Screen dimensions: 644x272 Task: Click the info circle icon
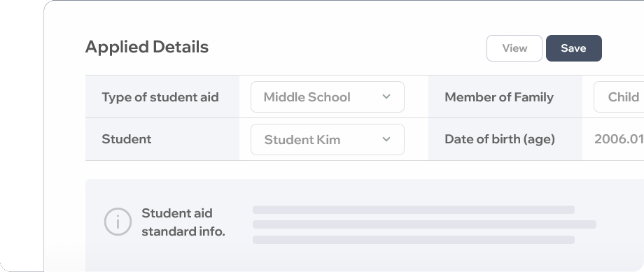coord(118,222)
